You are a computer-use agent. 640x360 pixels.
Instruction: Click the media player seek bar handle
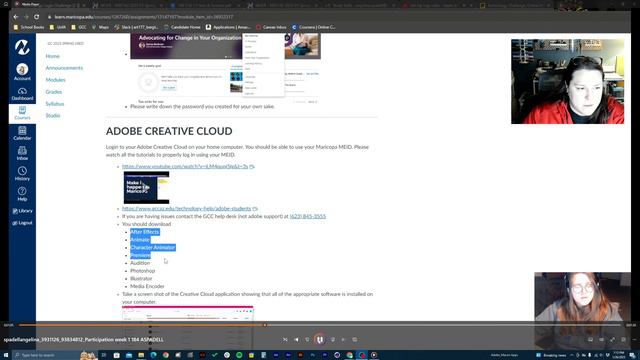click(x=265, y=325)
